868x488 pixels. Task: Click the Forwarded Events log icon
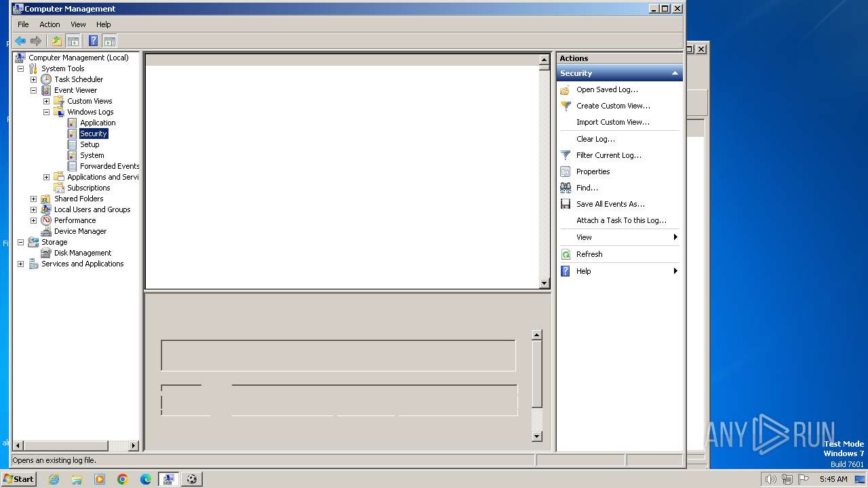click(72, 166)
